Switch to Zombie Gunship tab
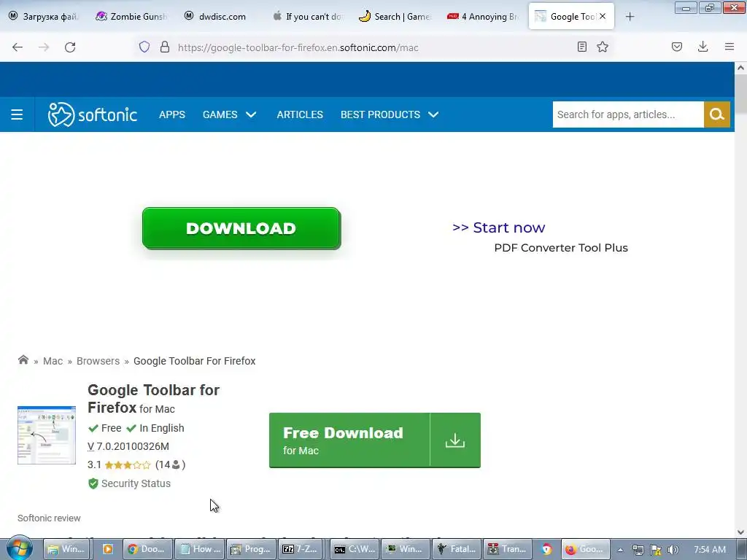Viewport: 747px width, 560px height. pos(131,17)
